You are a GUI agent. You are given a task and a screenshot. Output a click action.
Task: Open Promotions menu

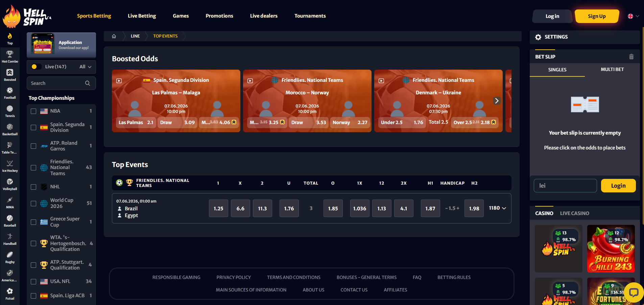coord(219,16)
